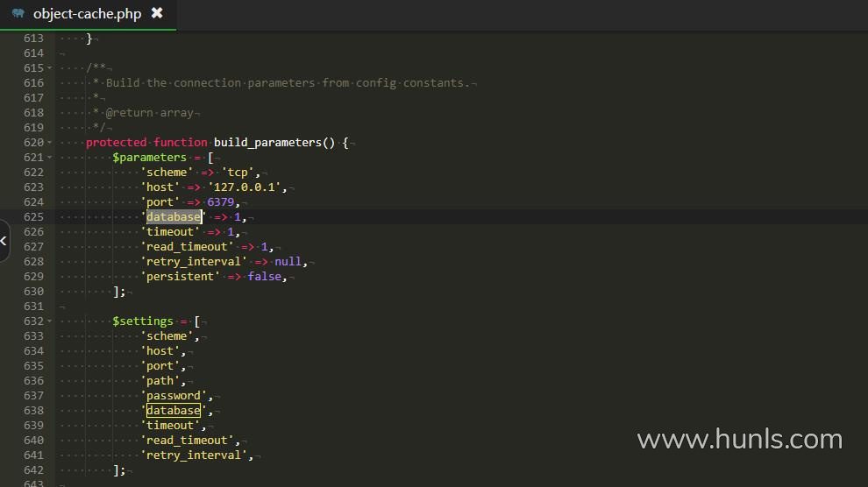This screenshot has height=487, width=868.
Task: Click line number 613 in the gutter
Action: pyautogui.click(x=33, y=39)
